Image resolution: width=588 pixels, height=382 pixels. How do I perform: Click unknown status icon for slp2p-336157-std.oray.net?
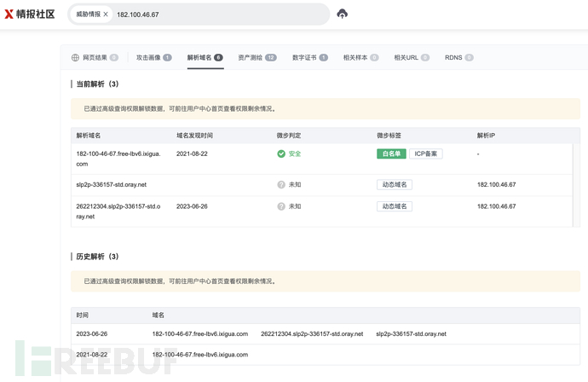[x=281, y=185]
